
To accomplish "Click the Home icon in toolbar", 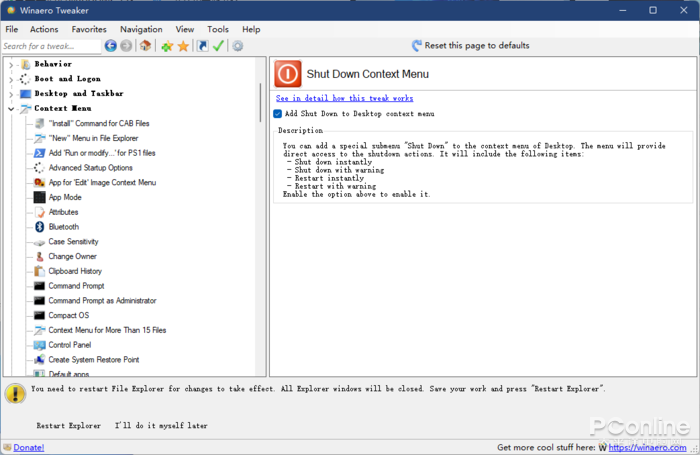I will [145, 46].
